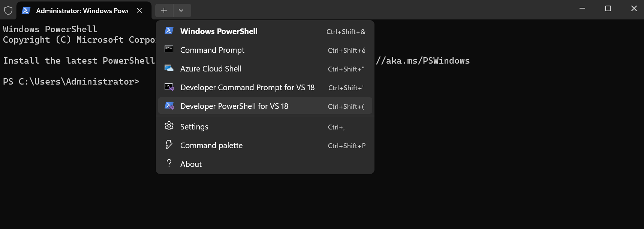644x229 pixels.
Task: Click the Windows PowerShell profile icon
Action: [169, 31]
